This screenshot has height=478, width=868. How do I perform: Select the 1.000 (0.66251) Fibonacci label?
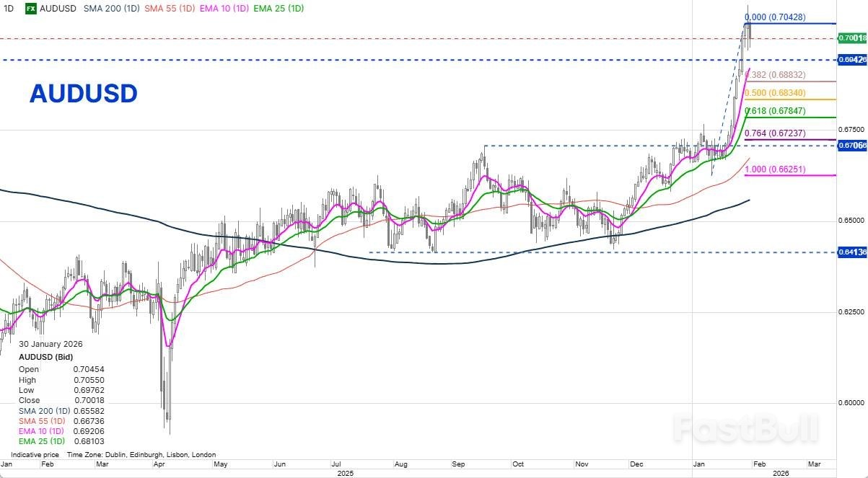pyautogui.click(x=776, y=169)
